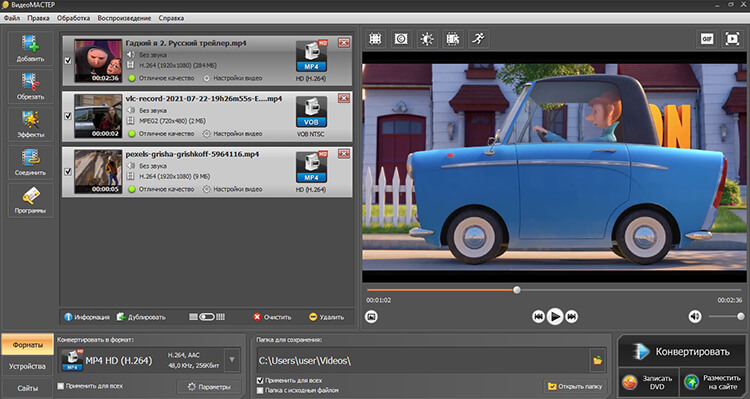Uncheck Применить для всех under save folder

point(260,380)
